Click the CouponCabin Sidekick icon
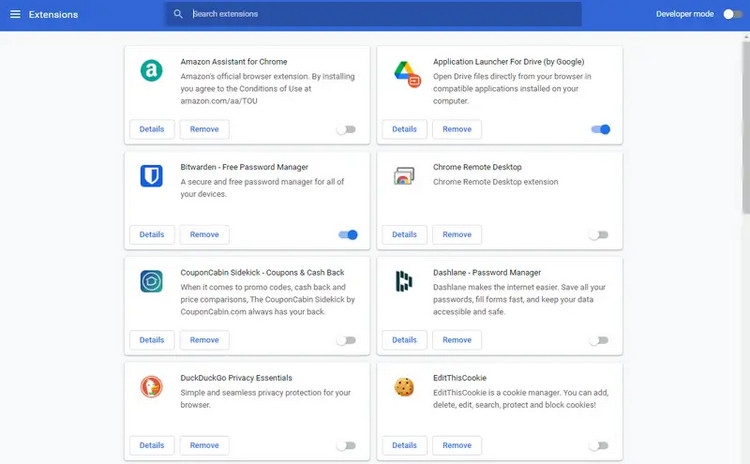Screen dimensions: 750x464 [x=151, y=281]
